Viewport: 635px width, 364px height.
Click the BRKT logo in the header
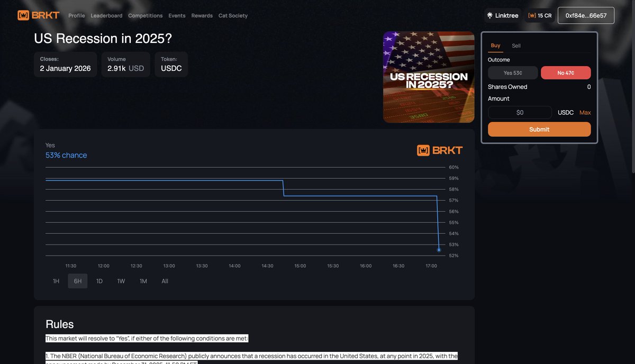point(39,15)
